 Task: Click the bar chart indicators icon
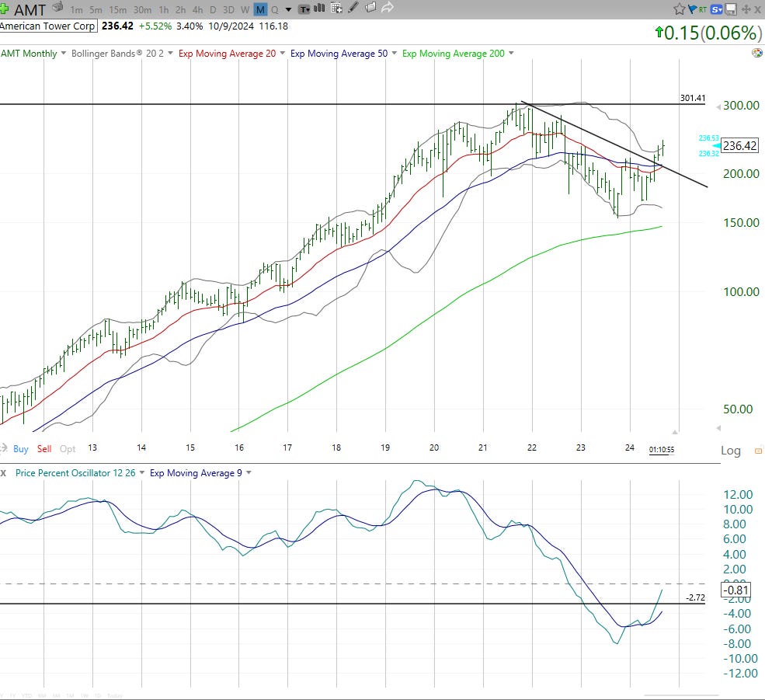pos(319,8)
